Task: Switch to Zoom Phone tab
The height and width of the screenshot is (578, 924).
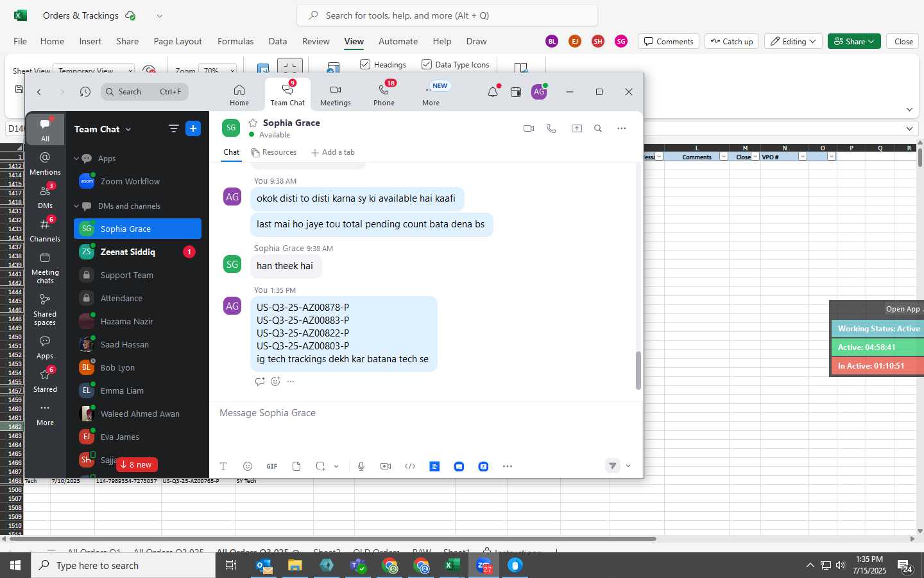Action: [384, 95]
